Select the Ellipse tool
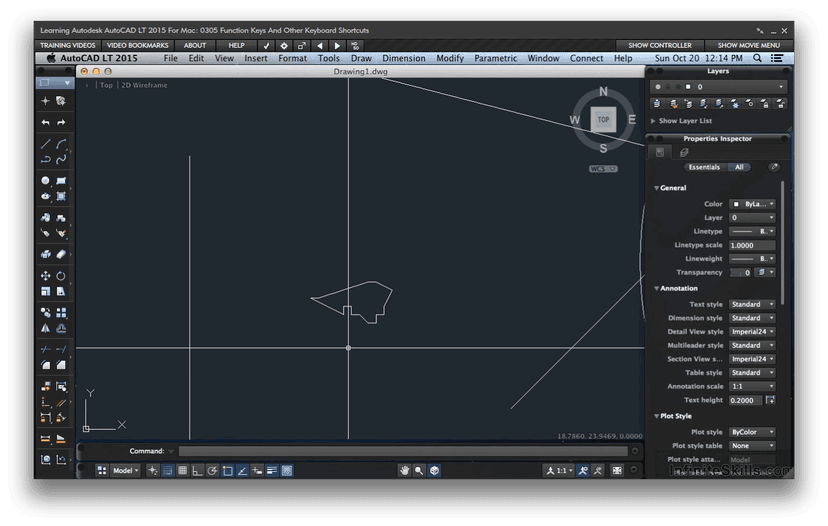This screenshot has height=526, width=828. pos(46,196)
